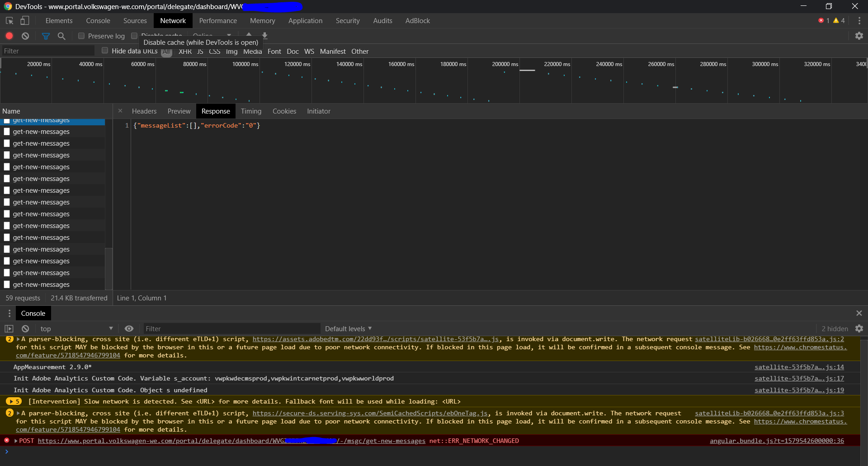Toggle the console live expression eye
868x466 pixels.
pos(129,329)
